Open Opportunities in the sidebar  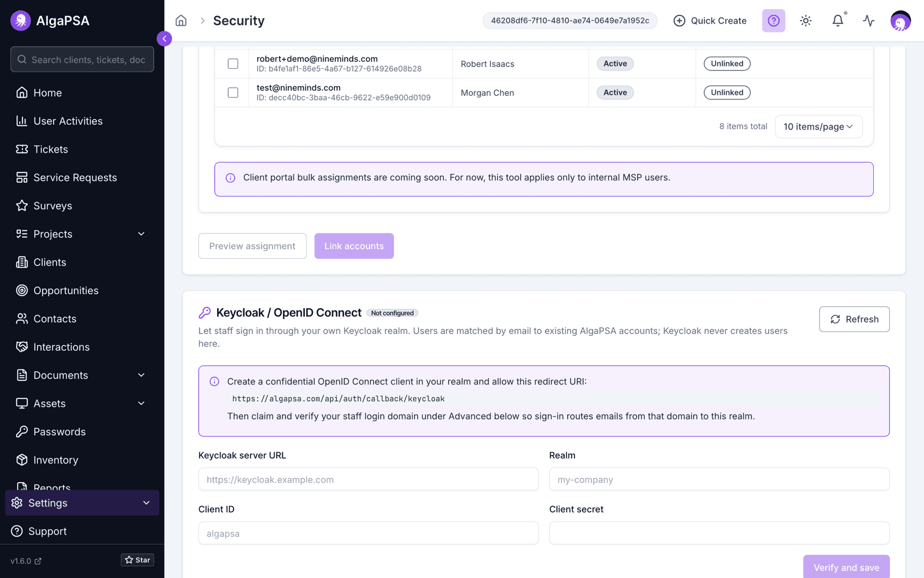pos(82,291)
